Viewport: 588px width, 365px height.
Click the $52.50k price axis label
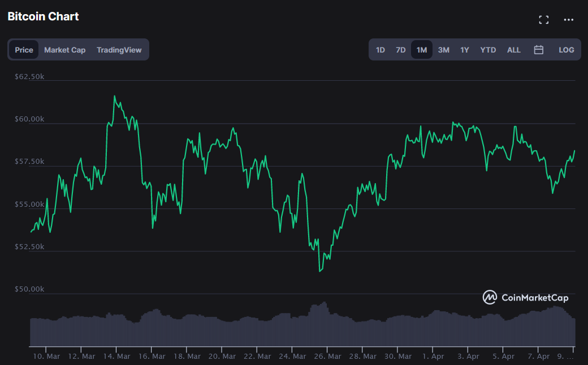(29, 246)
